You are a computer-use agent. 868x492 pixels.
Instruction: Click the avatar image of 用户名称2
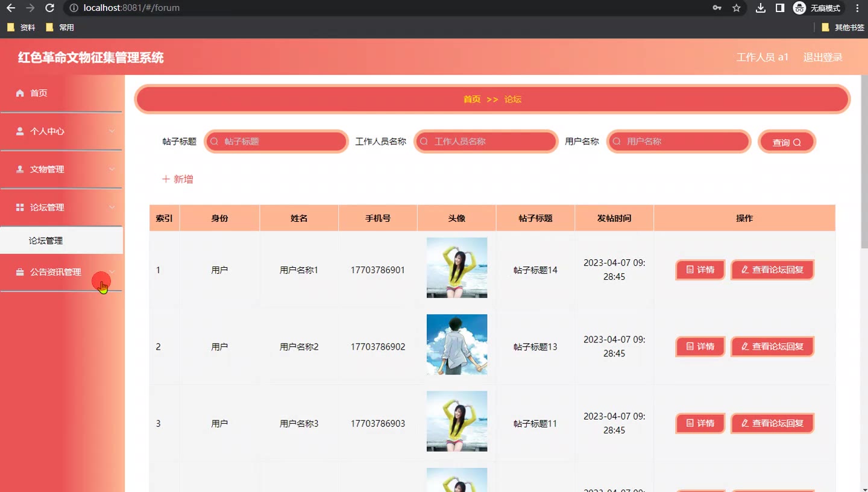(457, 344)
